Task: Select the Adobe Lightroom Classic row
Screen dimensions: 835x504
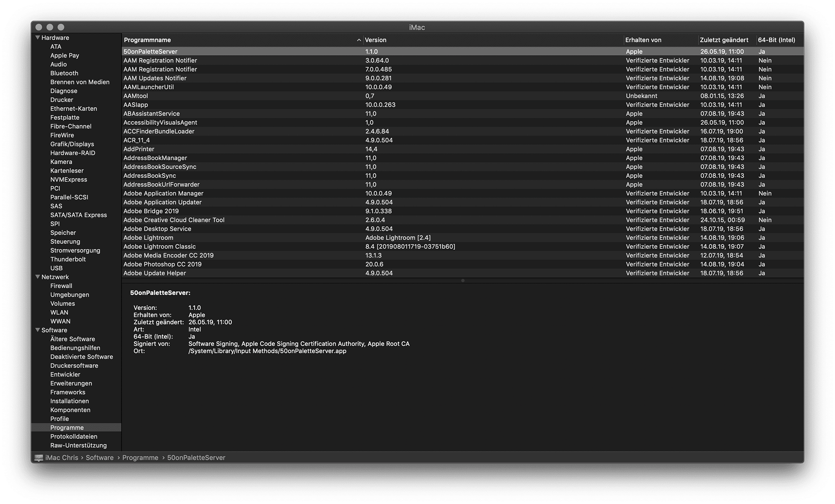Action: [x=159, y=246]
